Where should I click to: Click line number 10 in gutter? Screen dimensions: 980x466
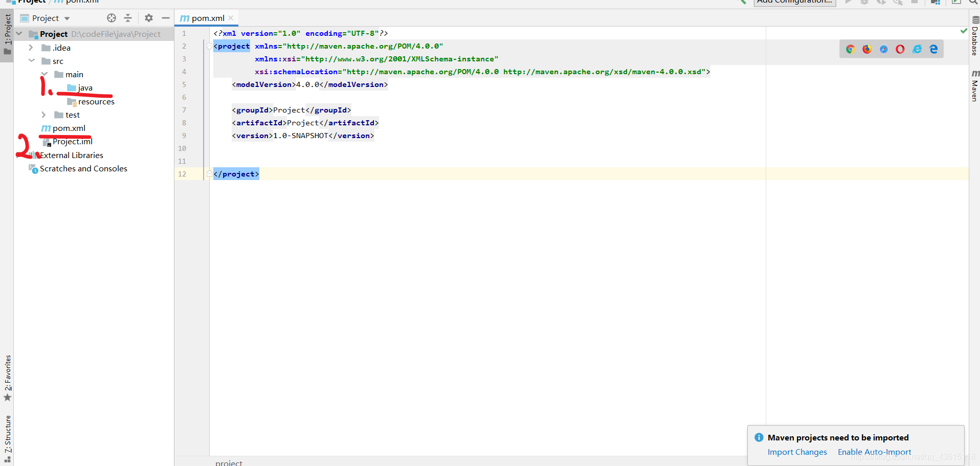pos(182,148)
